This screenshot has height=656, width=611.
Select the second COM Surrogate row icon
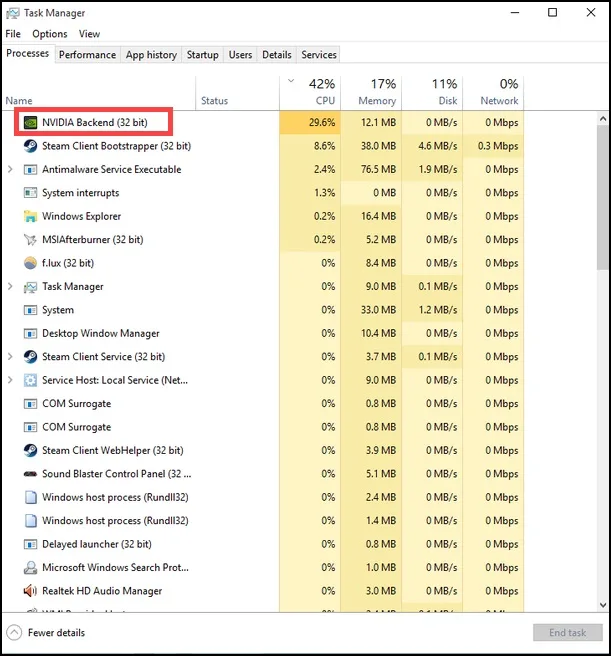tap(30, 427)
